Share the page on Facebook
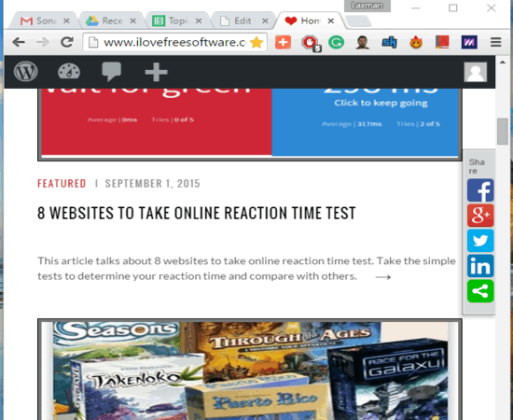513x420 pixels. pyautogui.click(x=480, y=190)
